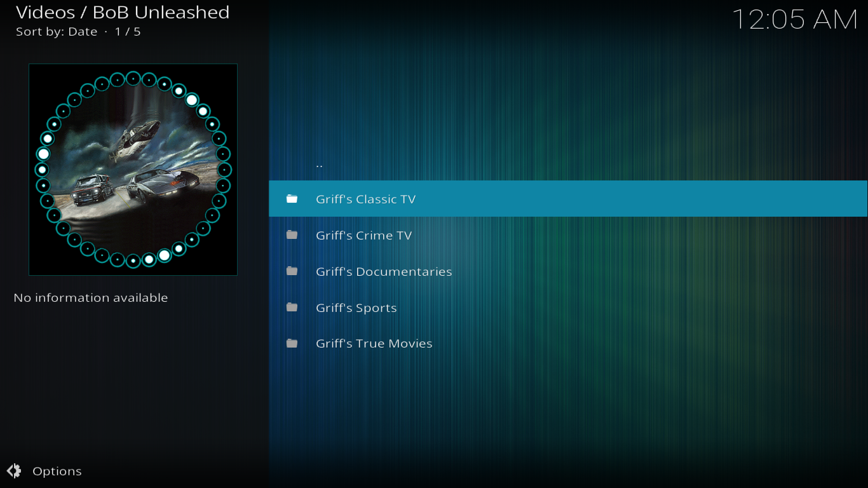Screen dimensions: 868x488
Task: Click the Options gear icon
Action: [14, 471]
